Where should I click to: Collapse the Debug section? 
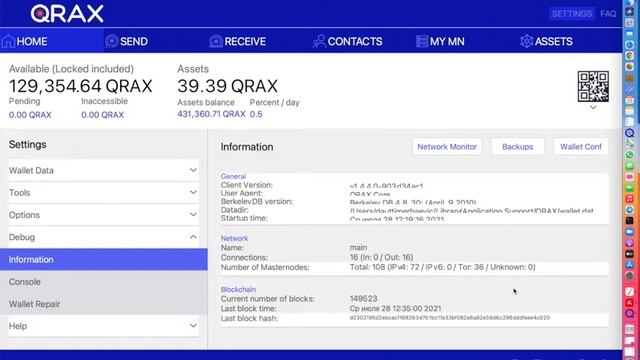coord(104,237)
